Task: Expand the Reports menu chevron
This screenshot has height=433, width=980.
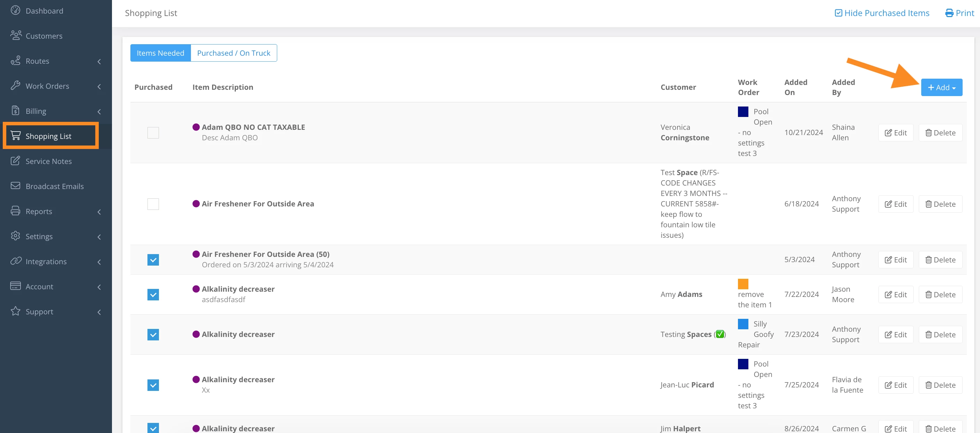Action: [99, 212]
